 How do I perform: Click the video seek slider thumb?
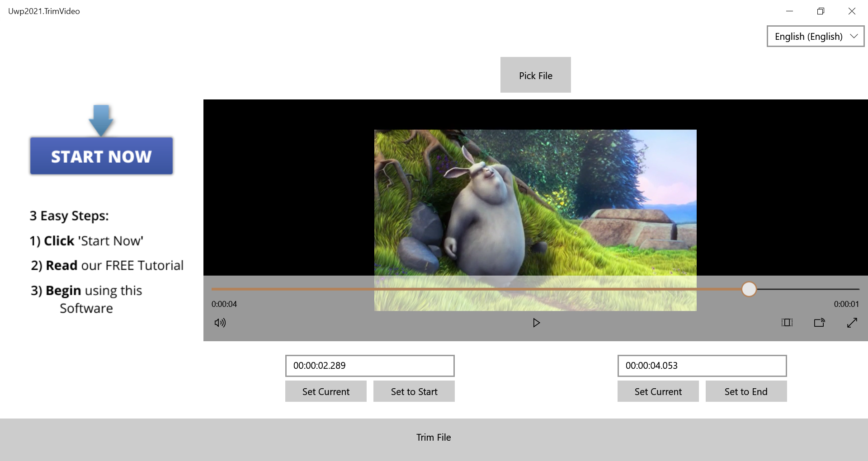coord(749,289)
